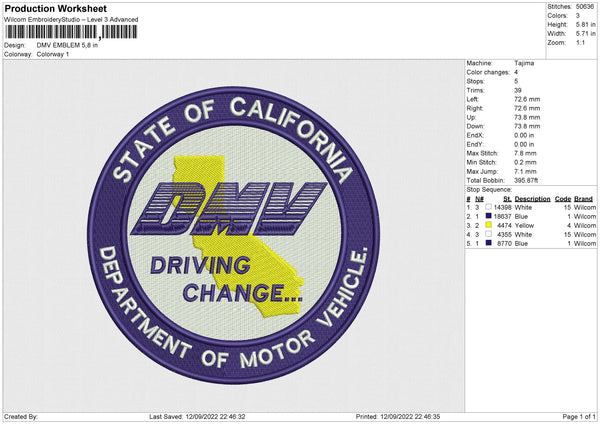This screenshot has height=424, width=600.
Task: Click the white swatch beside 14398 stitches
Action: tap(488, 207)
